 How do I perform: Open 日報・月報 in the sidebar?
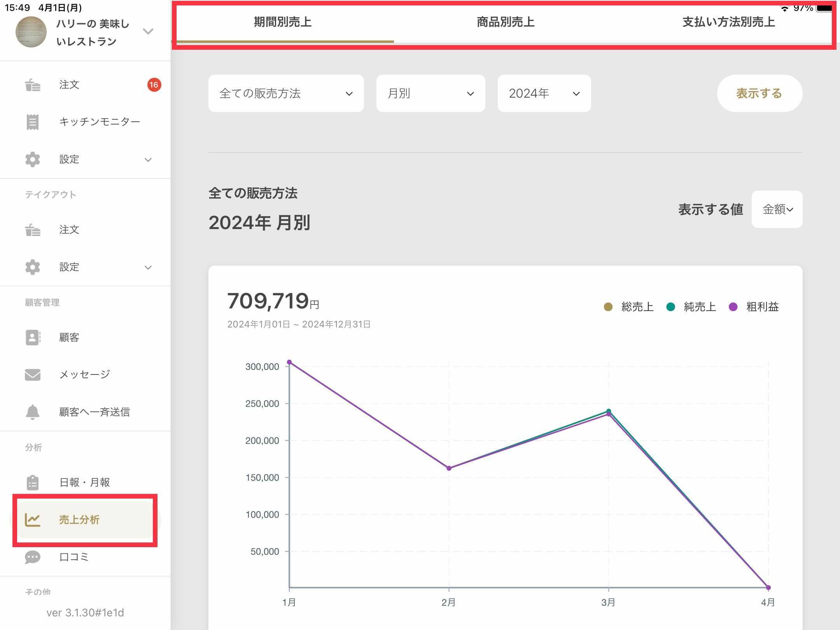[x=85, y=483]
